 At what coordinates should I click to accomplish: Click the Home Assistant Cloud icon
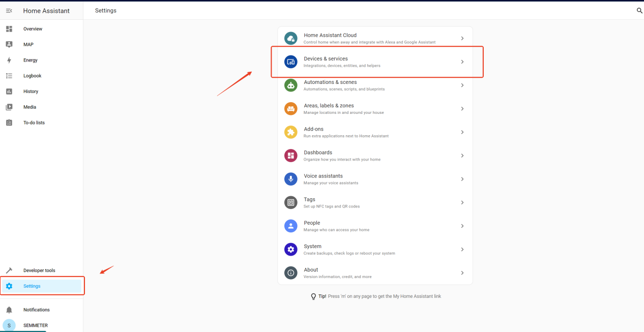(x=290, y=38)
